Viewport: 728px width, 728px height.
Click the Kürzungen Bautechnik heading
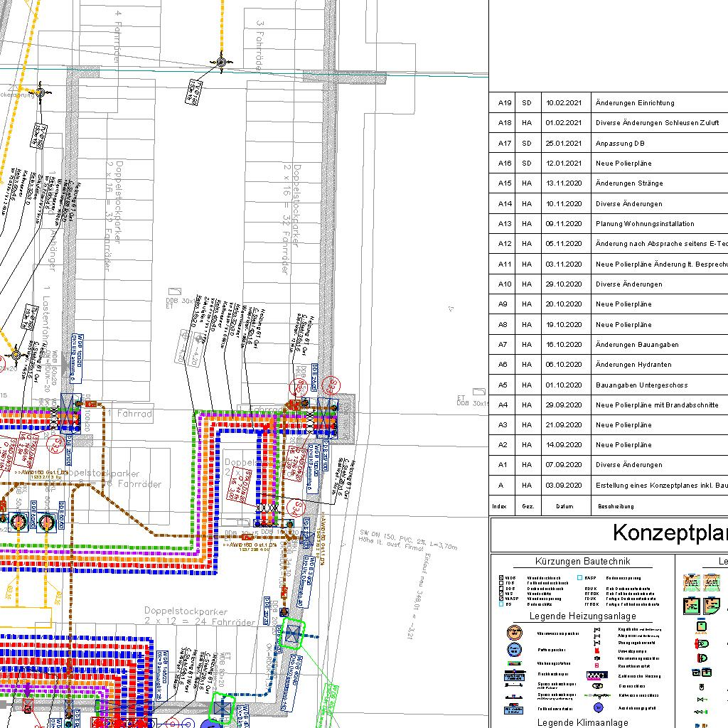click(582, 562)
